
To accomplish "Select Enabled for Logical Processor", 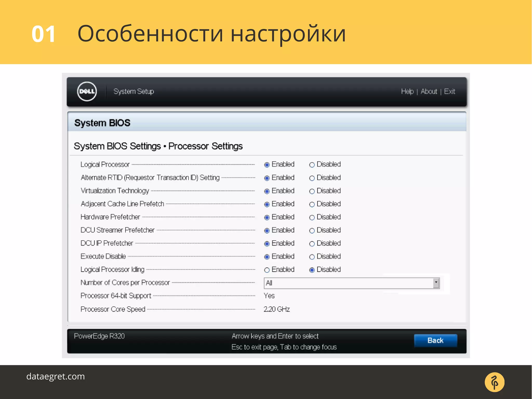I will (267, 165).
